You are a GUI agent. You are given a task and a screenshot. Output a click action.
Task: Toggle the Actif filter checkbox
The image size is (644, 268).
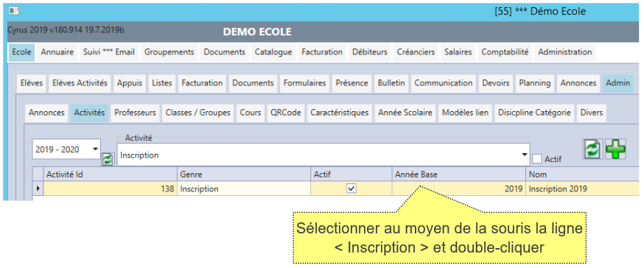[x=536, y=158]
